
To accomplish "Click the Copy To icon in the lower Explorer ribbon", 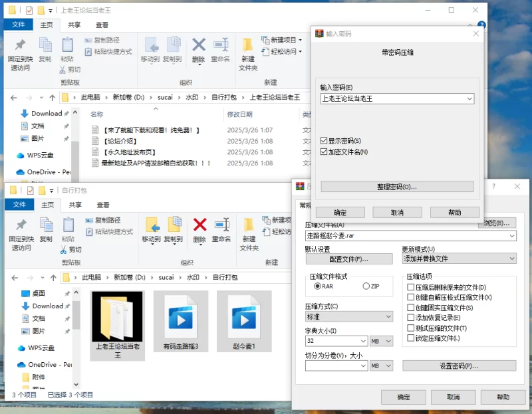I will [x=174, y=225].
